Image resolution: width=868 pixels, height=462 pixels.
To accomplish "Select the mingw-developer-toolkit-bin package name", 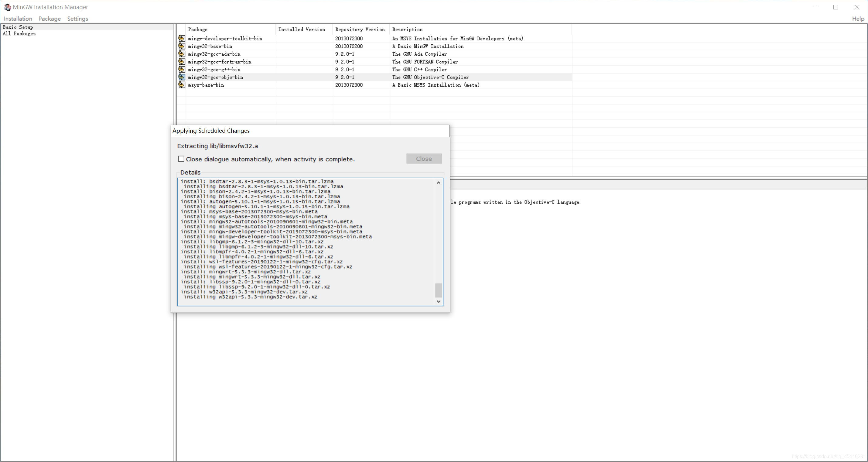I will point(225,38).
